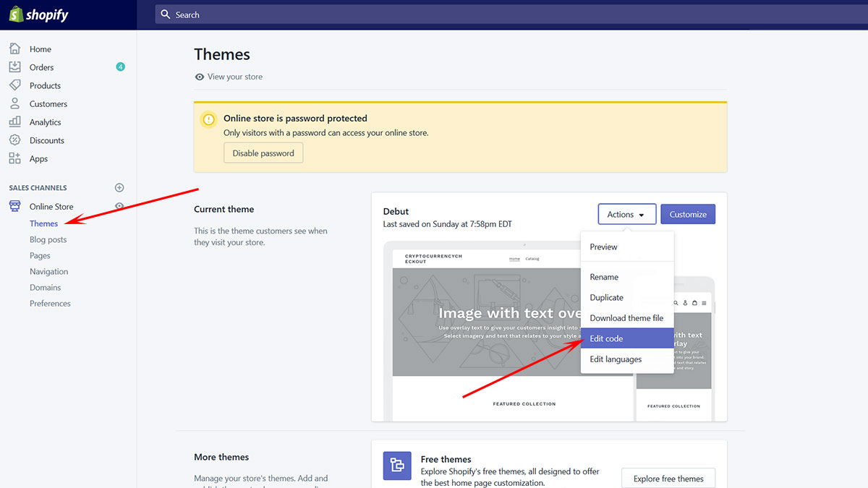Click the Free themes icon
Viewport: 868px width, 488px height.
(x=396, y=465)
